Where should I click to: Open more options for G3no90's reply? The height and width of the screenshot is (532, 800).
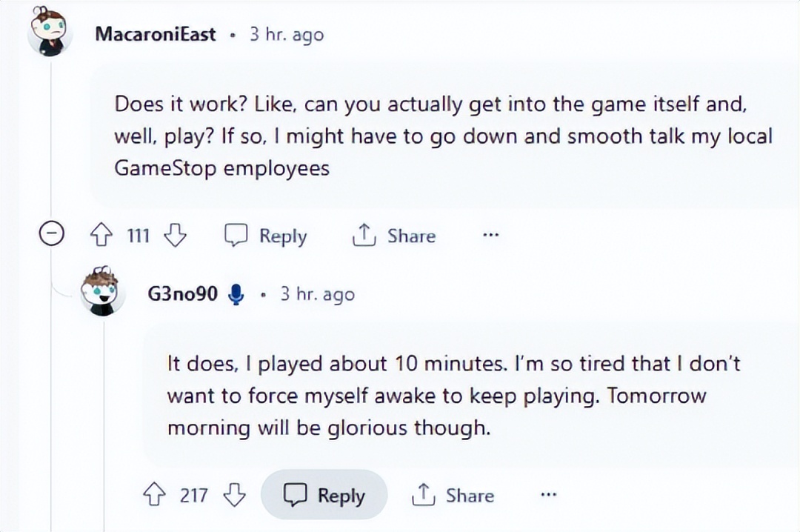(548, 495)
